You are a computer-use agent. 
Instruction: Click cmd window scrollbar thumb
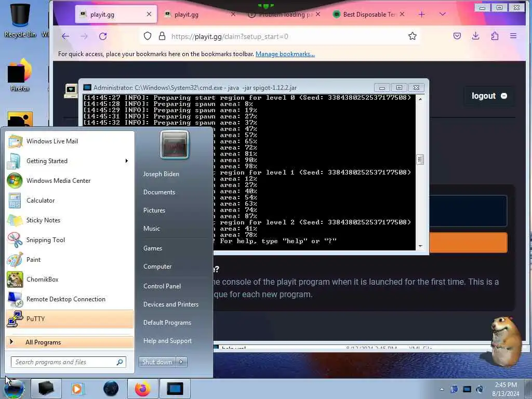tap(420, 159)
